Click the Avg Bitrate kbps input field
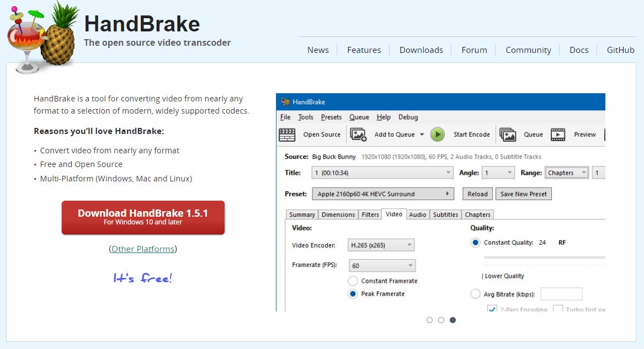The image size is (644, 349). [x=561, y=294]
